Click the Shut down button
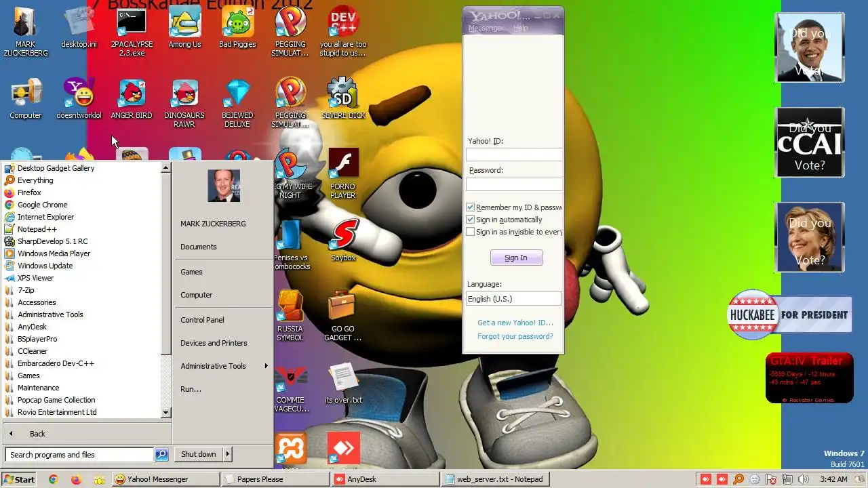This screenshot has width=868, height=488. [199, 454]
